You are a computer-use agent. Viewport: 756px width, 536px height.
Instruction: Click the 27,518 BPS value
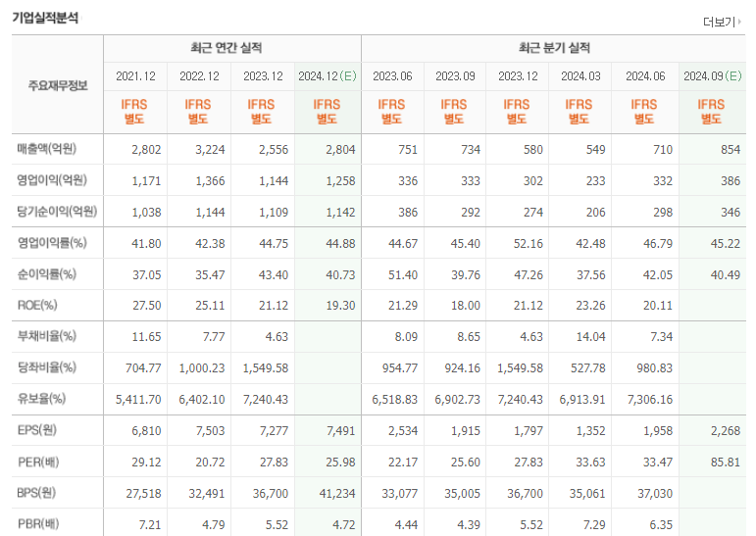click(x=144, y=494)
